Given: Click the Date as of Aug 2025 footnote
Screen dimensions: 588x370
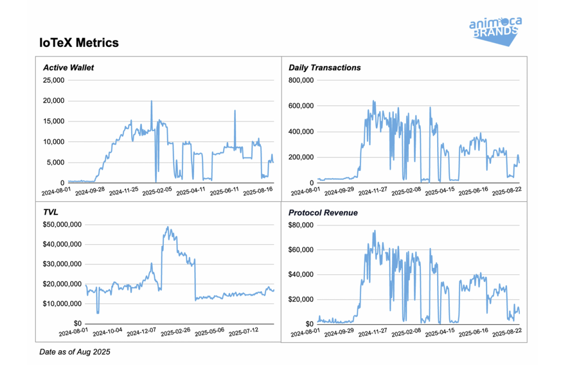Looking at the screenshot, I should 75,352.
